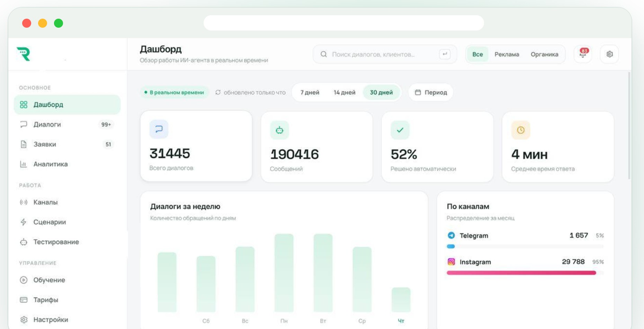644x329 pixels.
Task: Click the 29 788 Instagram count
Action: click(x=573, y=262)
